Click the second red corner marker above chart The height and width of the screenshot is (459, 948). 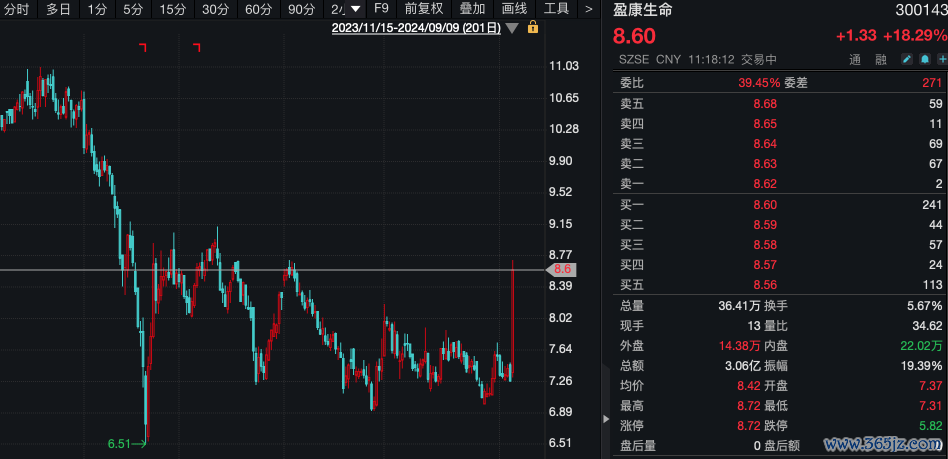click(x=196, y=47)
